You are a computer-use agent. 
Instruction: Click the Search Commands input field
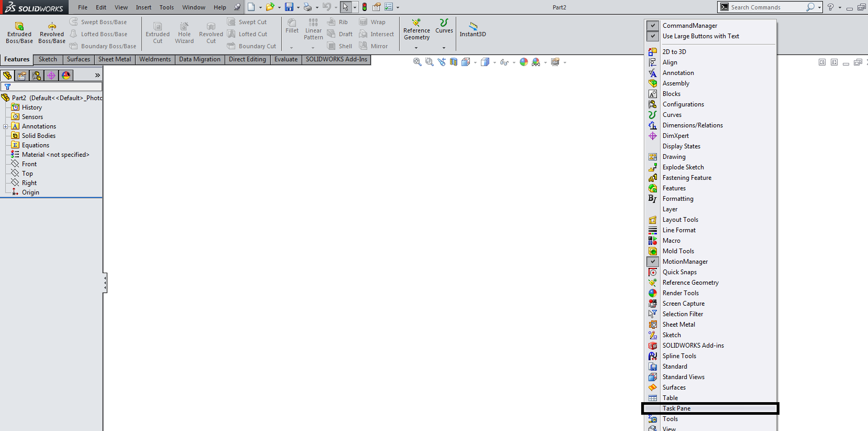pos(765,7)
